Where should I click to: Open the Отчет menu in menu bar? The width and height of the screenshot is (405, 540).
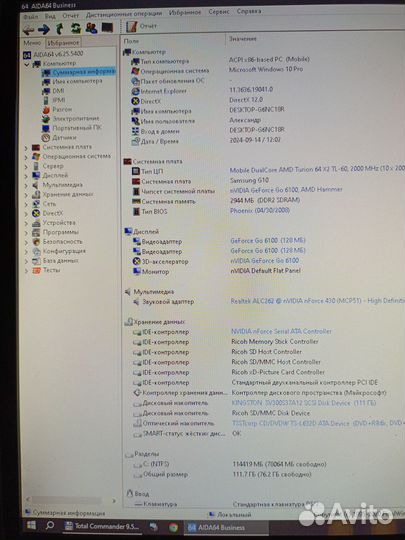[x=71, y=15]
